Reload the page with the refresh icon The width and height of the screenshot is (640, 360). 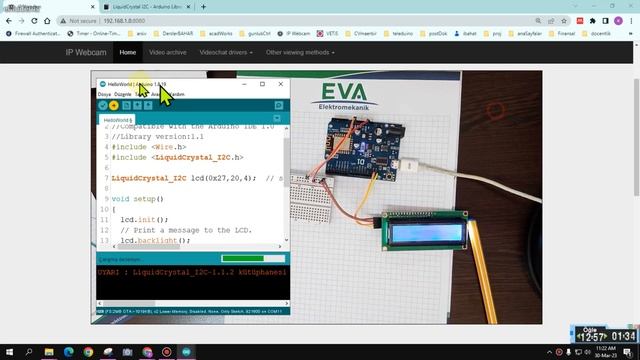(x=34, y=21)
